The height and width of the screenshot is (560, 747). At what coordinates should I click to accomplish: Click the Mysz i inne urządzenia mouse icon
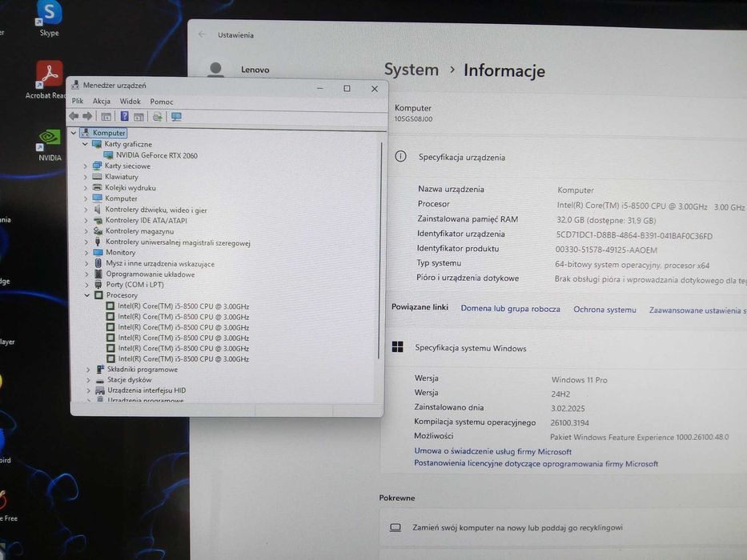pos(98,263)
